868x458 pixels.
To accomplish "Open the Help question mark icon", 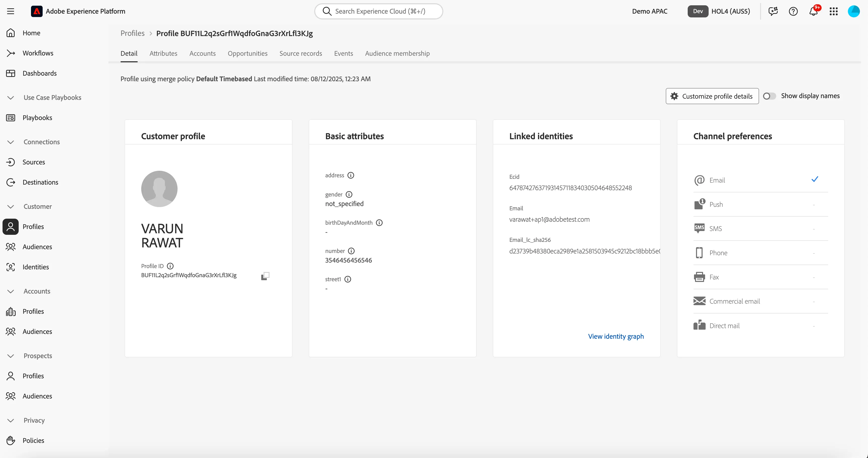I will pos(793,11).
